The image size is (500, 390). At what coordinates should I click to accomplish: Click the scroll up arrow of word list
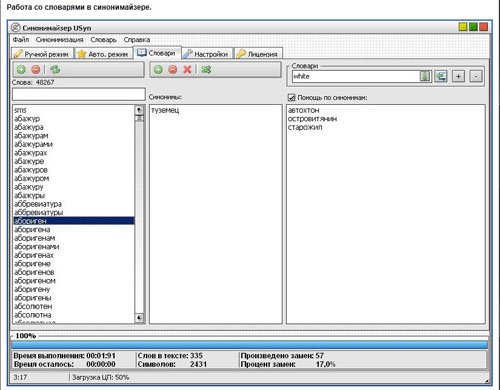click(139, 110)
